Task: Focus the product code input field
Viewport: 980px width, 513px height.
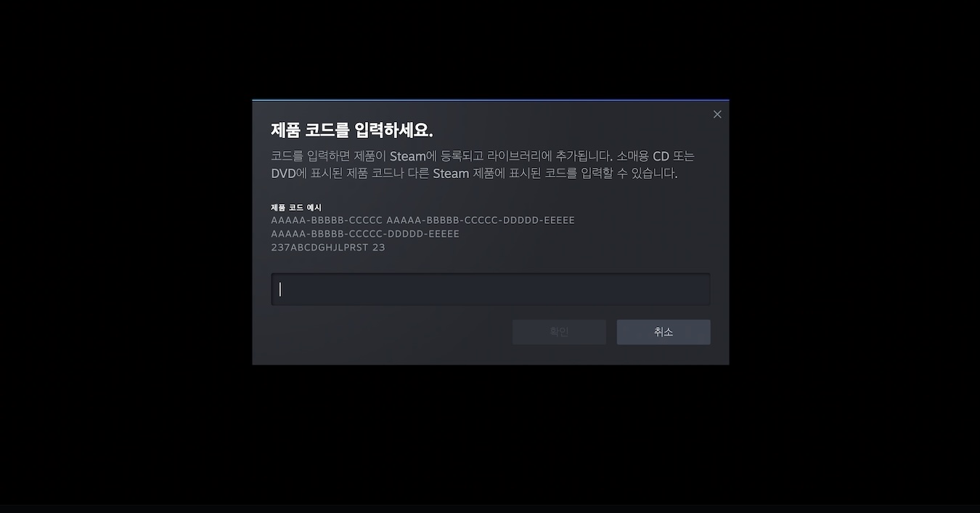Action: coord(491,289)
